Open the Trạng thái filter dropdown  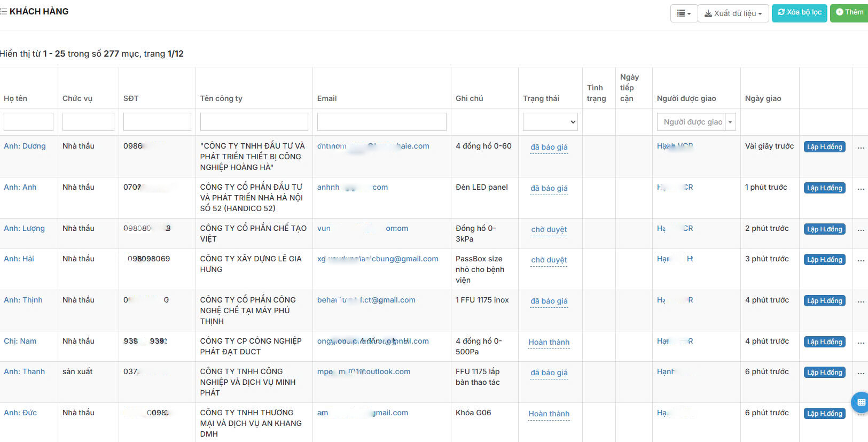(550, 122)
